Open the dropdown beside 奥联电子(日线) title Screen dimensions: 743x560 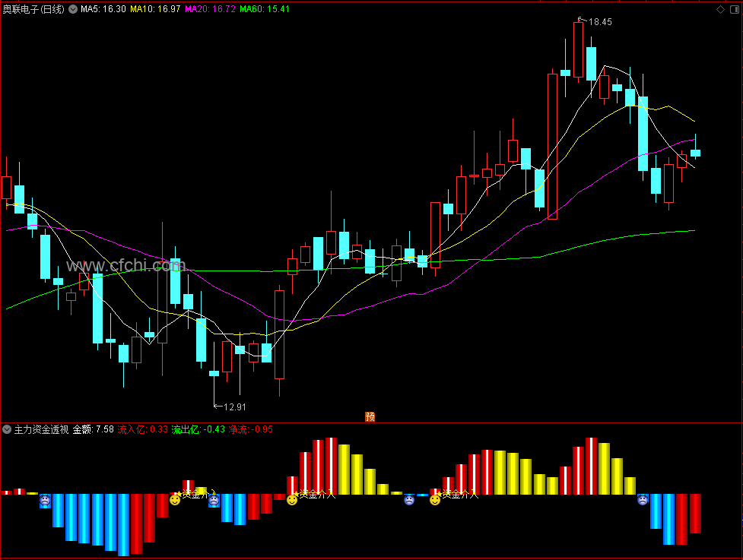[x=73, y=9]
